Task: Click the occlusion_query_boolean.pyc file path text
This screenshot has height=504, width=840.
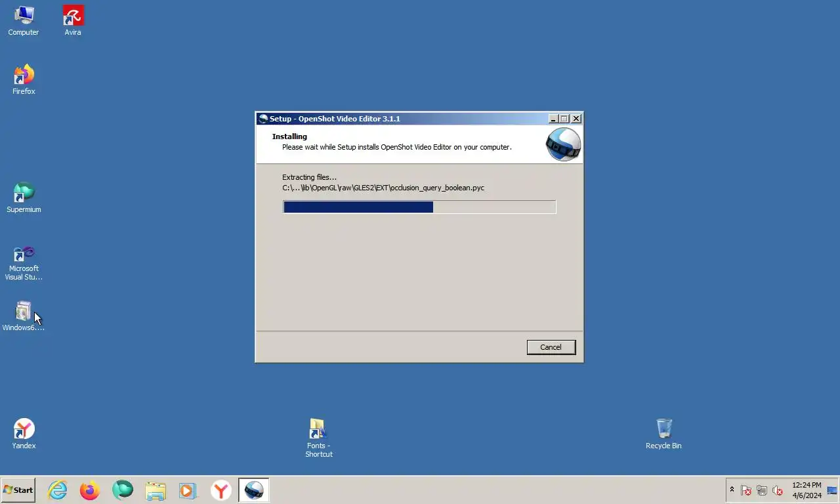Action: point(383,188)
